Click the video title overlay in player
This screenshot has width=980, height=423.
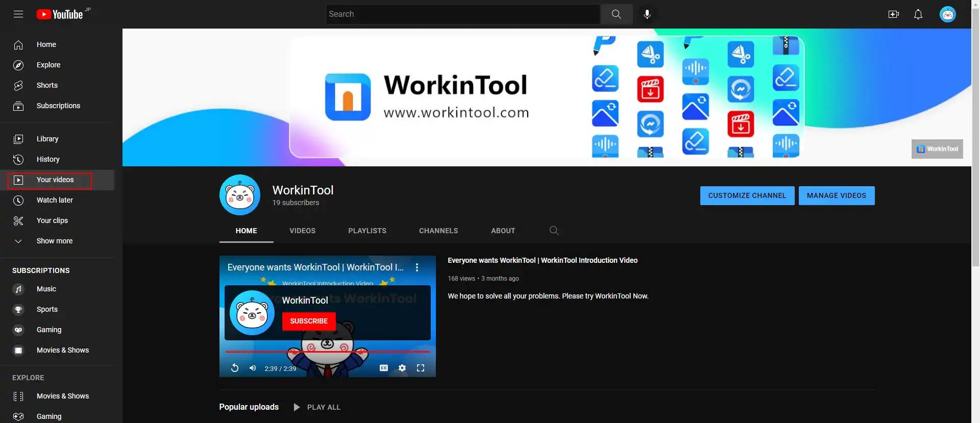click(315, 267)
